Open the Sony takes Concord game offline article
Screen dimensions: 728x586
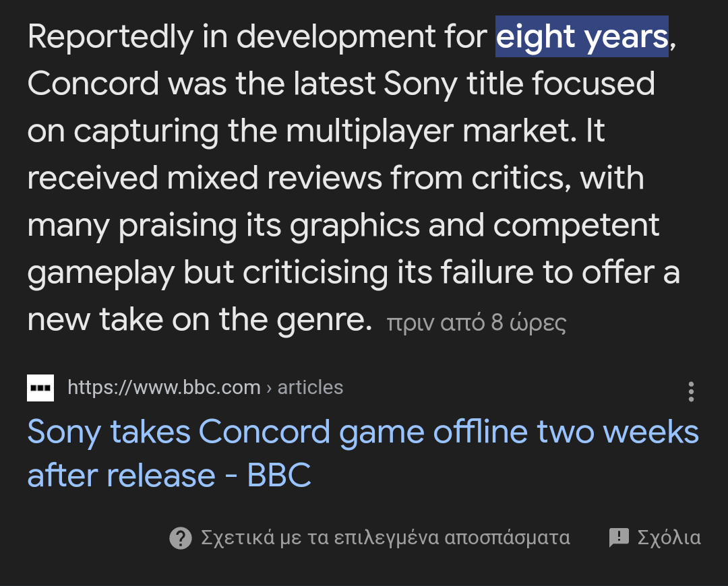point(363,453)
